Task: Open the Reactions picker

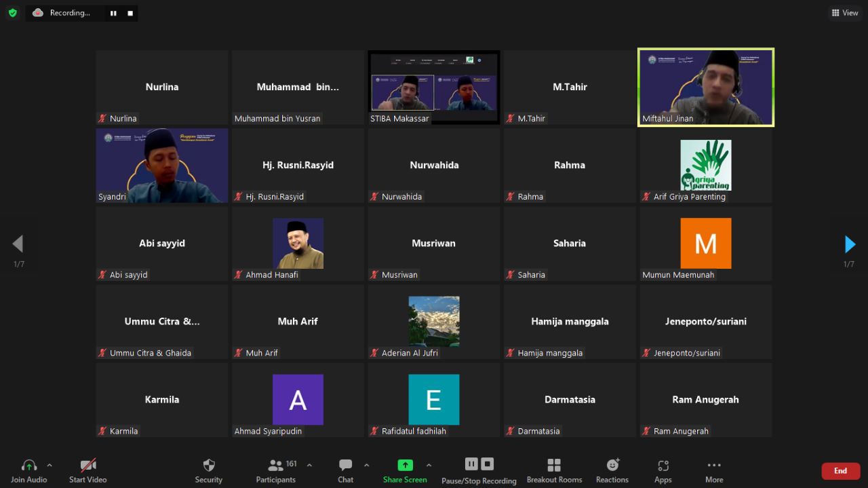Action: tap(612, 470)
